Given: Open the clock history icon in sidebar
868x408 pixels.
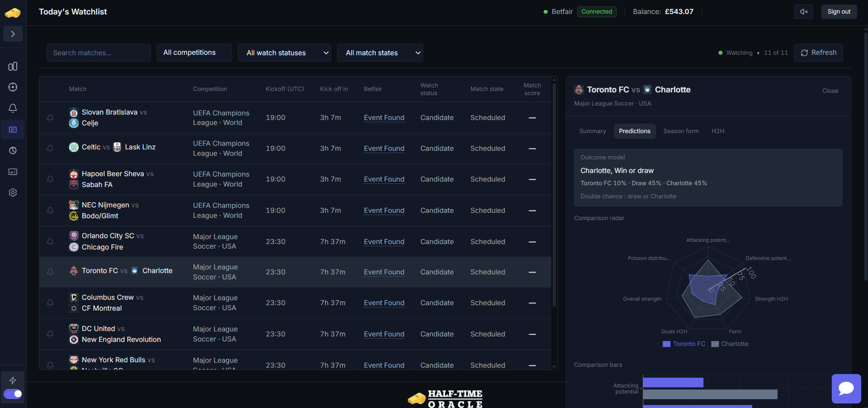Looking at the screenshot, I should pyautogui.click(x=13, y=150).
